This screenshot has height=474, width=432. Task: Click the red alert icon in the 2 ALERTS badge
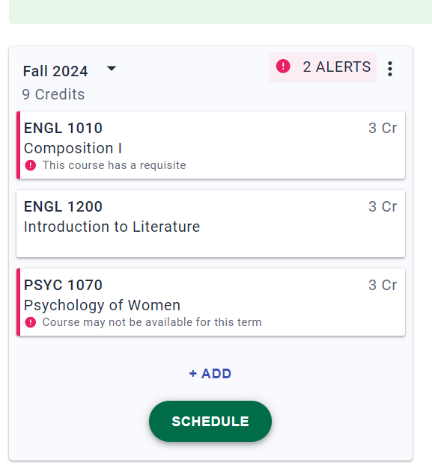pyautogui.click(x=283, y=66)
